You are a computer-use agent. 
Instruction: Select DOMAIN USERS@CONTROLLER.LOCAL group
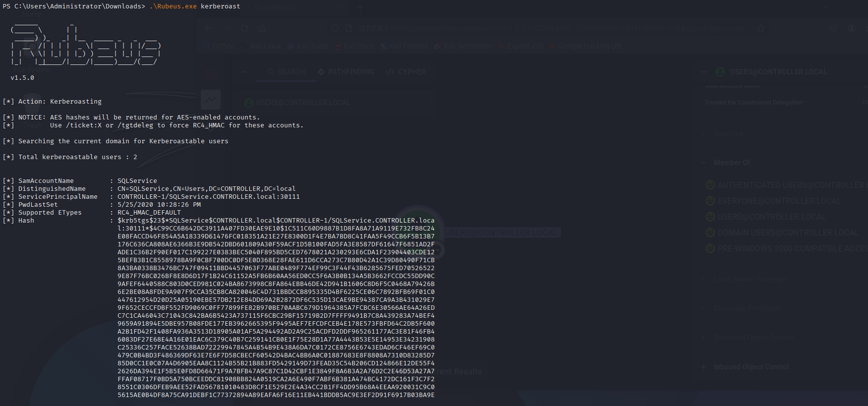point(782,232)
